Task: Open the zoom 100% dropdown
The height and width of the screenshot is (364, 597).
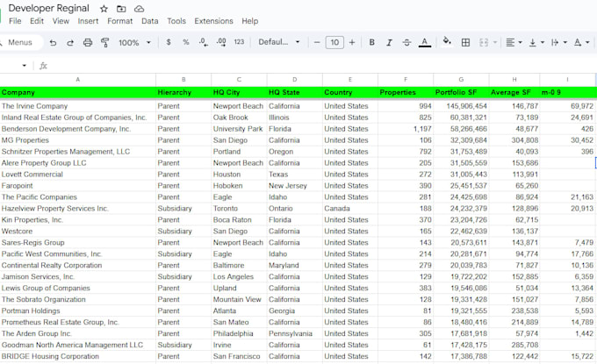Action: (134, 43)
